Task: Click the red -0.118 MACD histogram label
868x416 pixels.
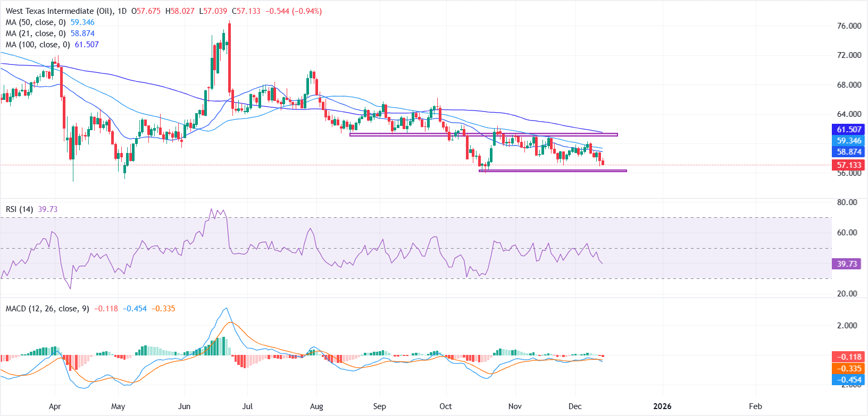Action: [848, 357]
